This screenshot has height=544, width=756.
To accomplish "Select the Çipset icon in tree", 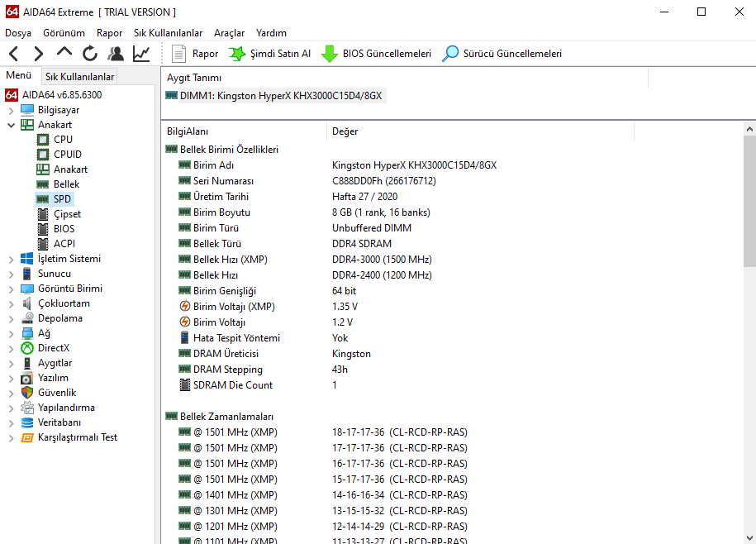I will point(43,214).
